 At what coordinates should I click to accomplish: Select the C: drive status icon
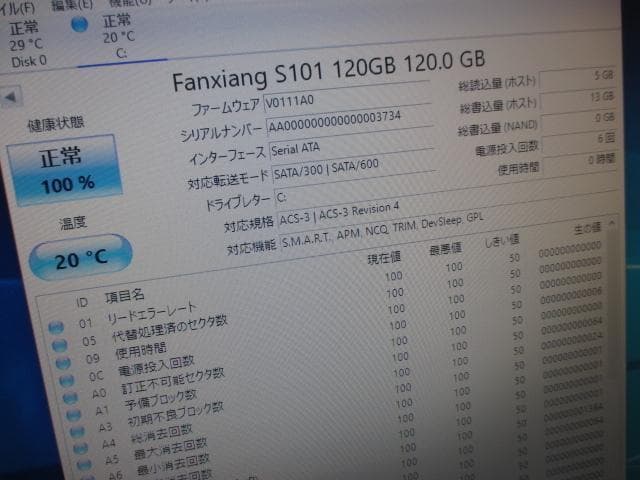(x=79, y=26)
